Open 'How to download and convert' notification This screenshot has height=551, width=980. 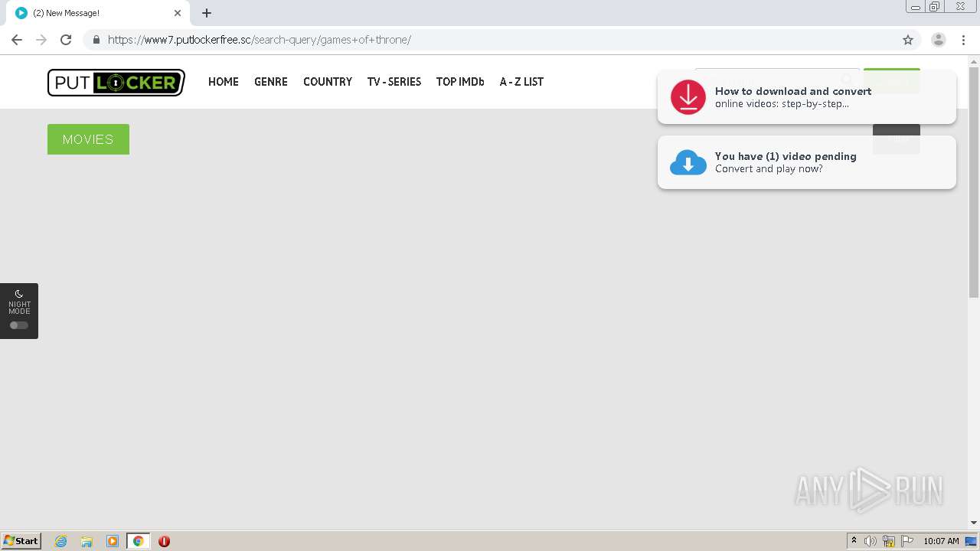pyautogui.click(x=807, y=97)
